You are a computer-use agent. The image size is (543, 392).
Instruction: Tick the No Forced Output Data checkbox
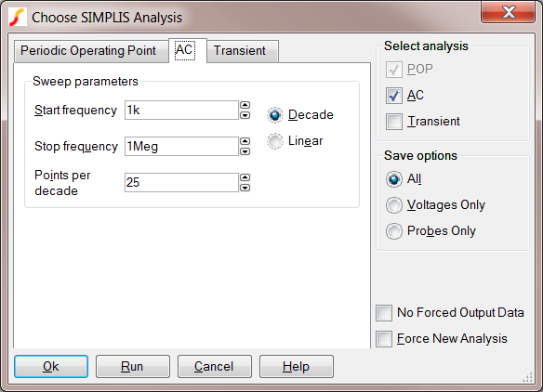[x=384, y=313]
